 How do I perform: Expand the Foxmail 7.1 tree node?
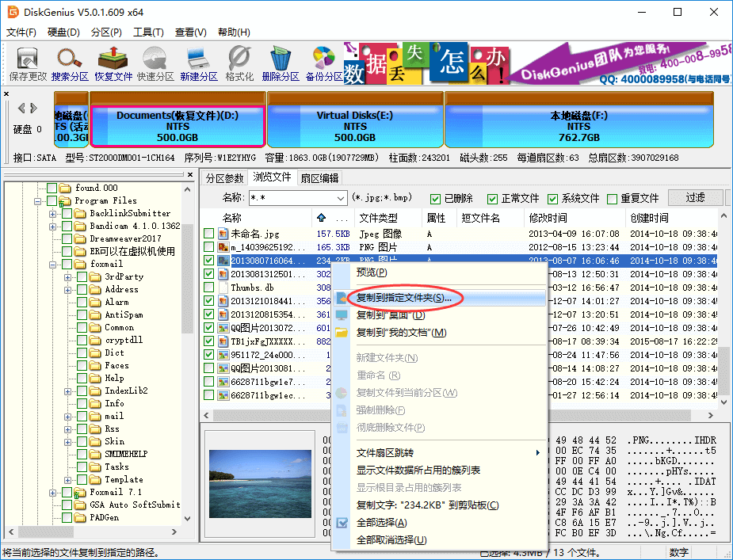tap(52, 493)
